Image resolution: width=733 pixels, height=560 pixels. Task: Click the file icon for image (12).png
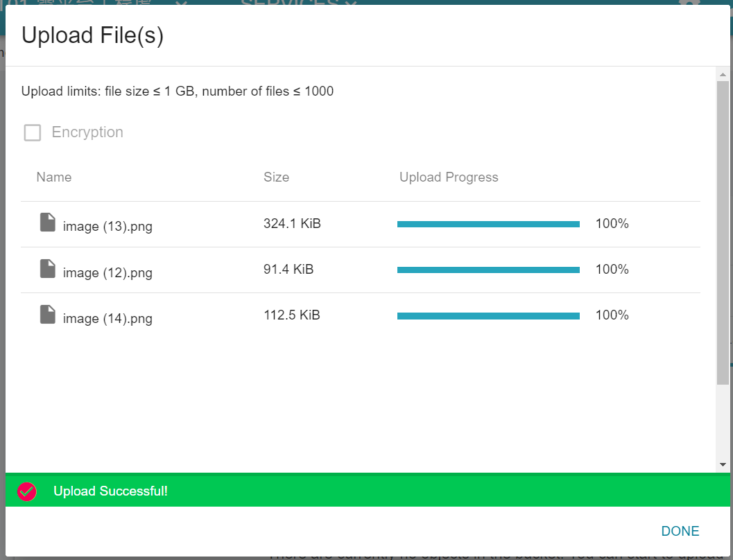coord(48,268)
